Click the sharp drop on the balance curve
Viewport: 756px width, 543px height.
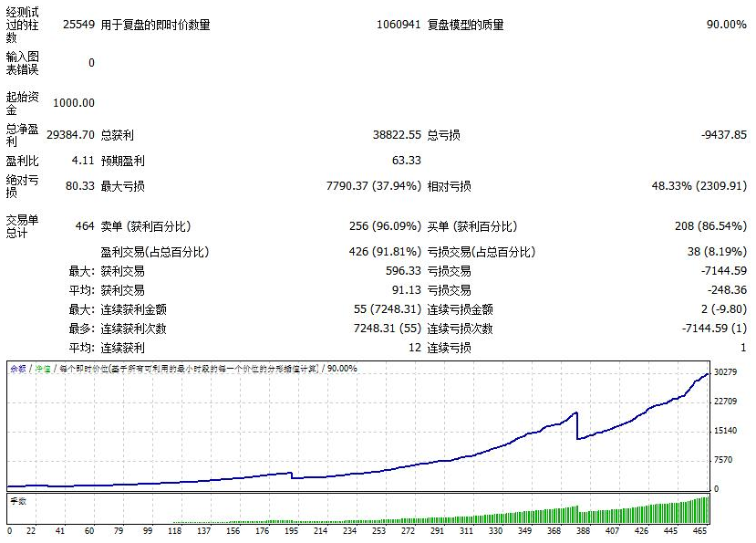click(x=577, y=426)
